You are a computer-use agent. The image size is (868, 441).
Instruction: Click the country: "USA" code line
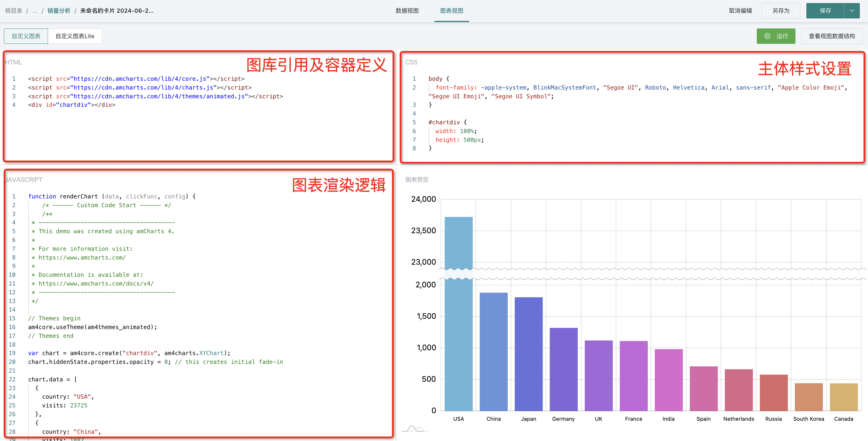pos(68,397)
